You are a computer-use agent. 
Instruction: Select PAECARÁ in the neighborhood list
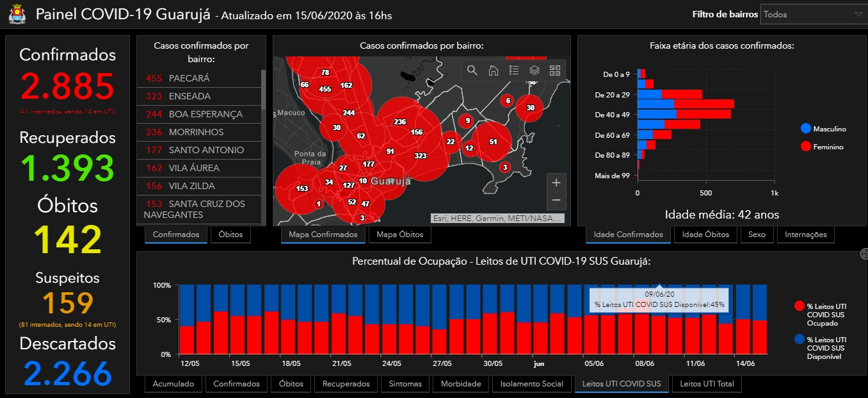[x=199, y=78]
